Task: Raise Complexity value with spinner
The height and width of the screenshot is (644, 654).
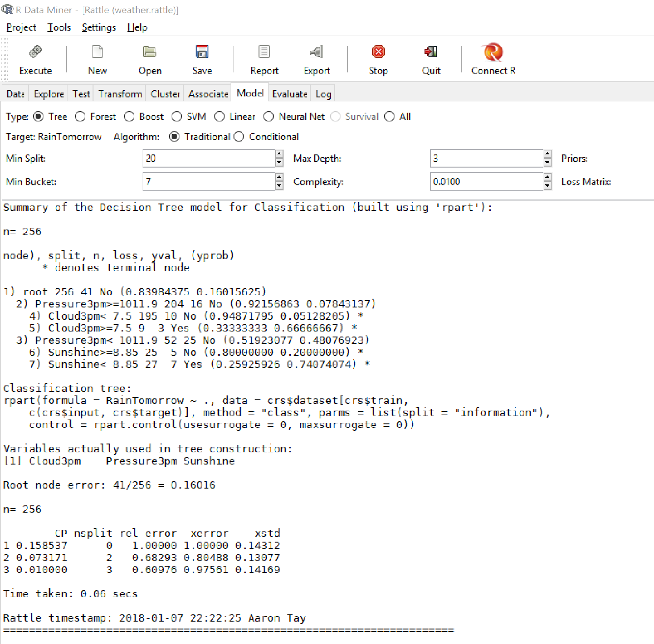Action: [x=548, y=179]
